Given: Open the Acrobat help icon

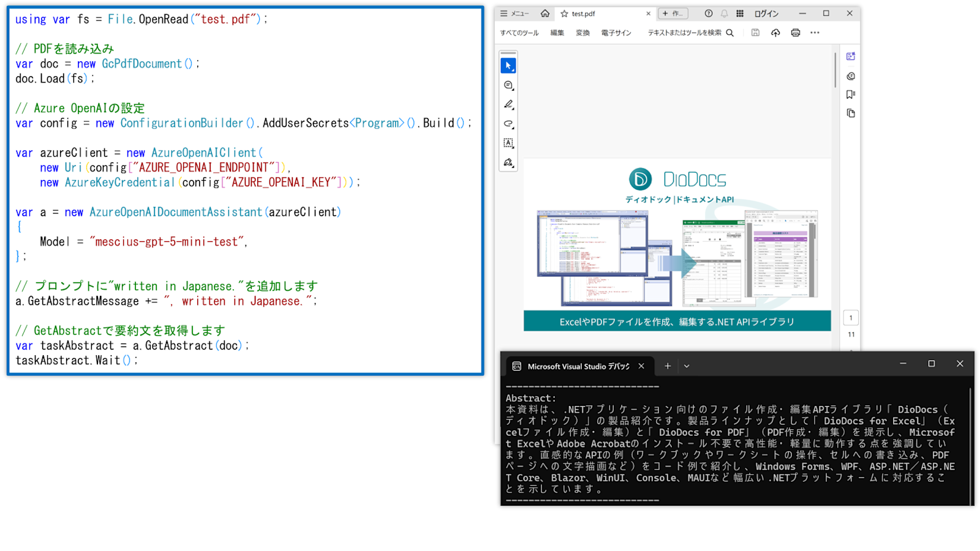Looking at the screenshot, I should tap(709, 13).
